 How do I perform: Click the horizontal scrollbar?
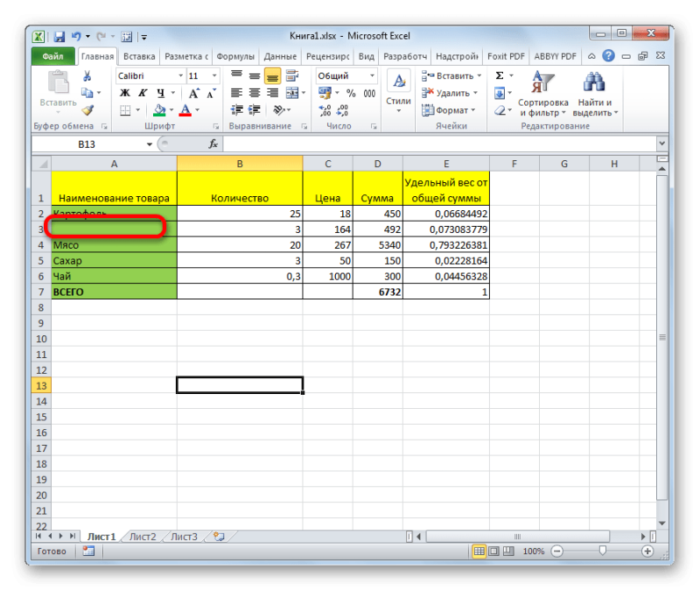[x=517, y=537]
